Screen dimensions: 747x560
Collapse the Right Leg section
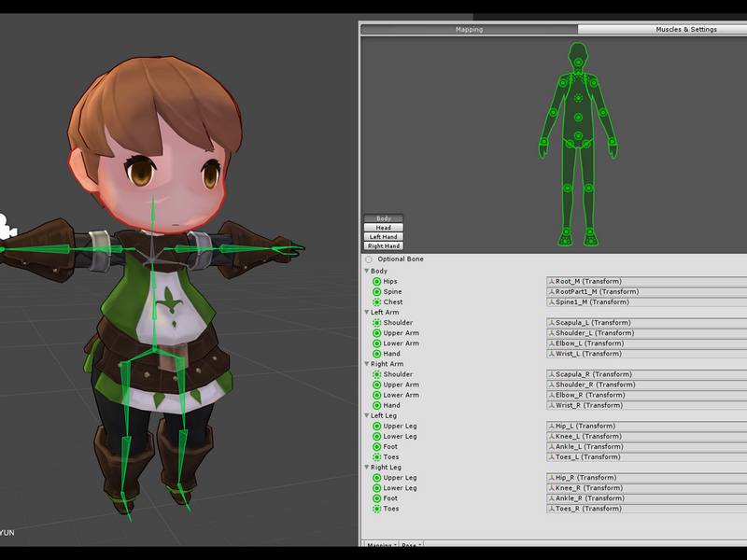(367, 468)
